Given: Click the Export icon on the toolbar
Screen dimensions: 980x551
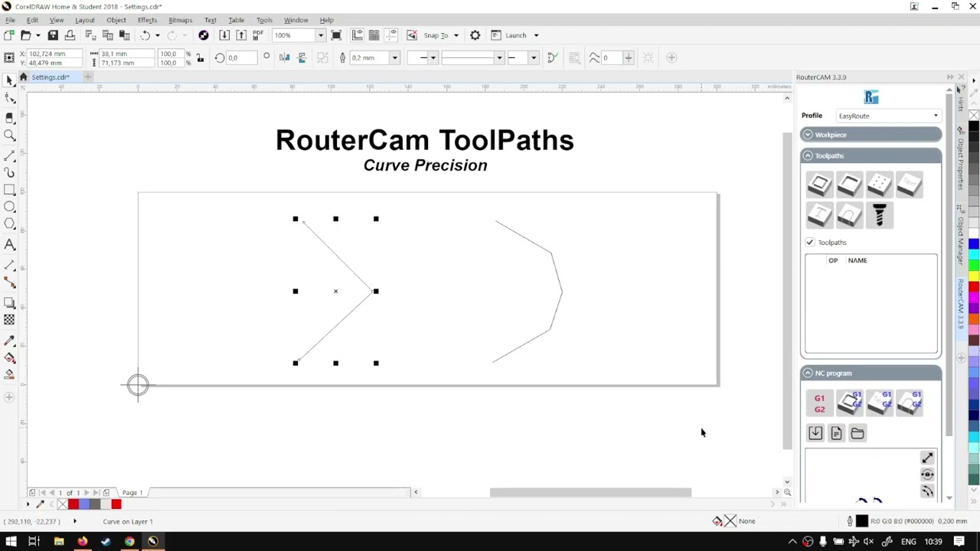Looking at the screenshot, I should pos(241,35).
